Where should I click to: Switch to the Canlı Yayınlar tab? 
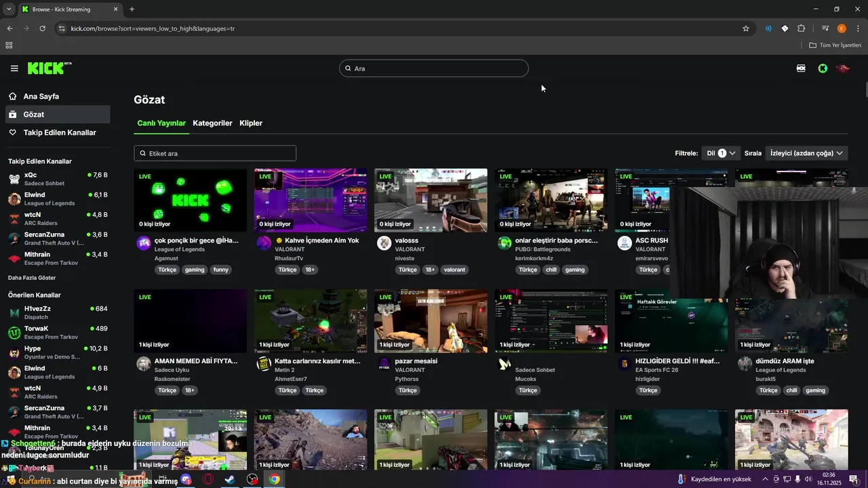click(x=161, y=123)
